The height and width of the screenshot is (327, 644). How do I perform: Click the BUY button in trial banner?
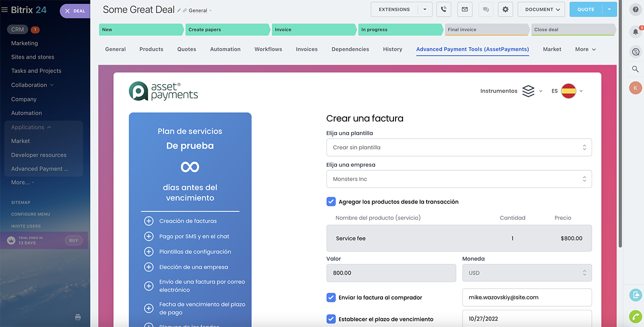[73, 240]
